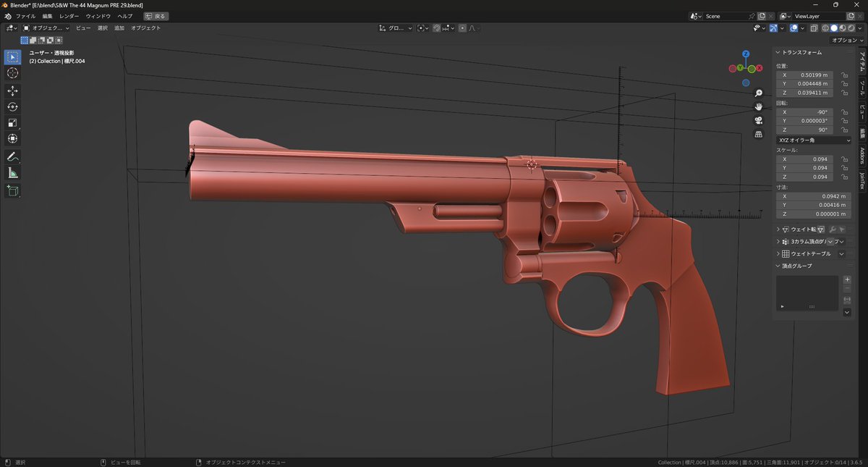The height and width of the screenshot is (467, 868).
Task: Open the Add Cube tool
Action: pos(12,190)
